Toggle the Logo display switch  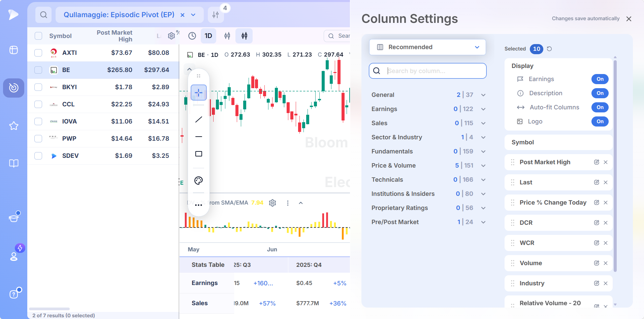[x=600, y=121]
